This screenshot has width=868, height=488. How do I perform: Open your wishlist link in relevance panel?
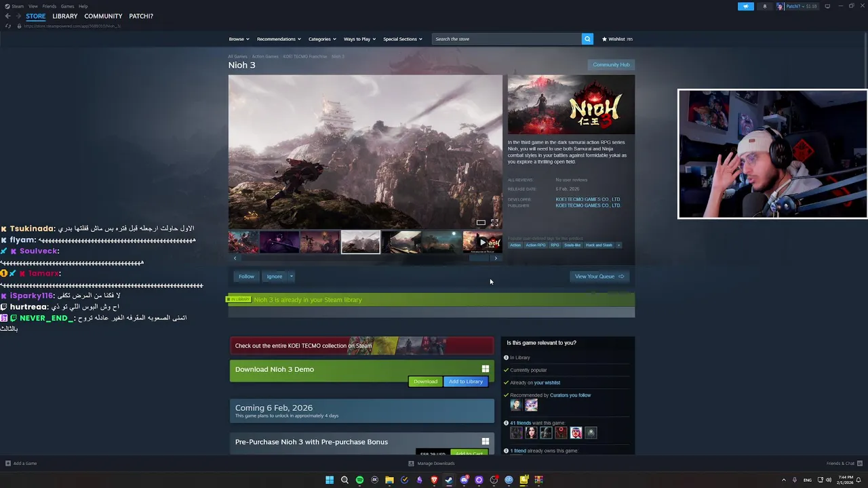[x=547, y=383]
